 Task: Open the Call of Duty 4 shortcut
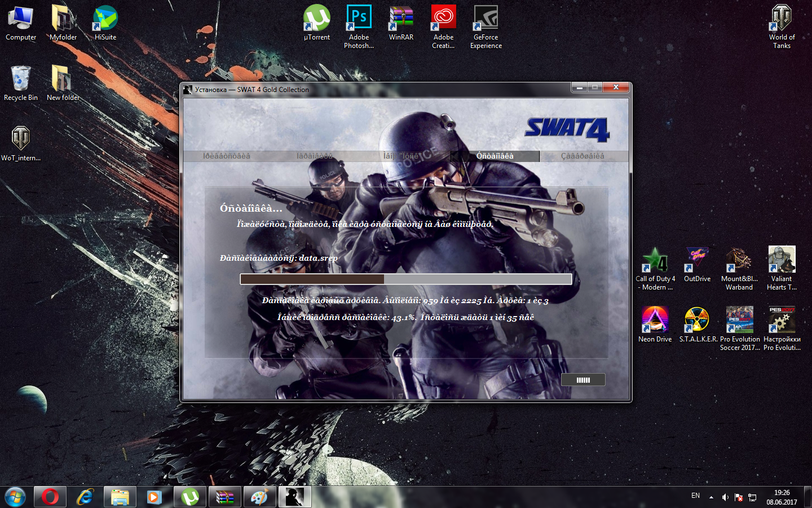(x=655, y=260)
